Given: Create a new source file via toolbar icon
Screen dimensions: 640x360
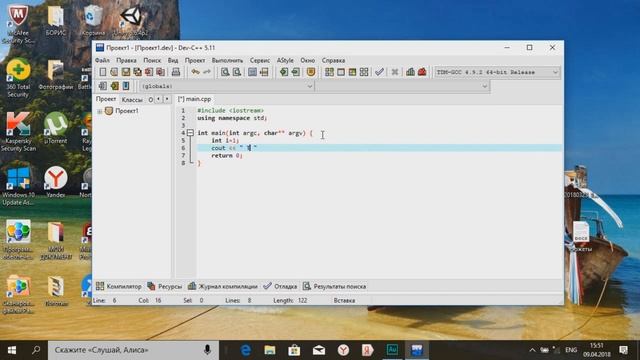Looking at the screenshot, I should click(103, 72).
